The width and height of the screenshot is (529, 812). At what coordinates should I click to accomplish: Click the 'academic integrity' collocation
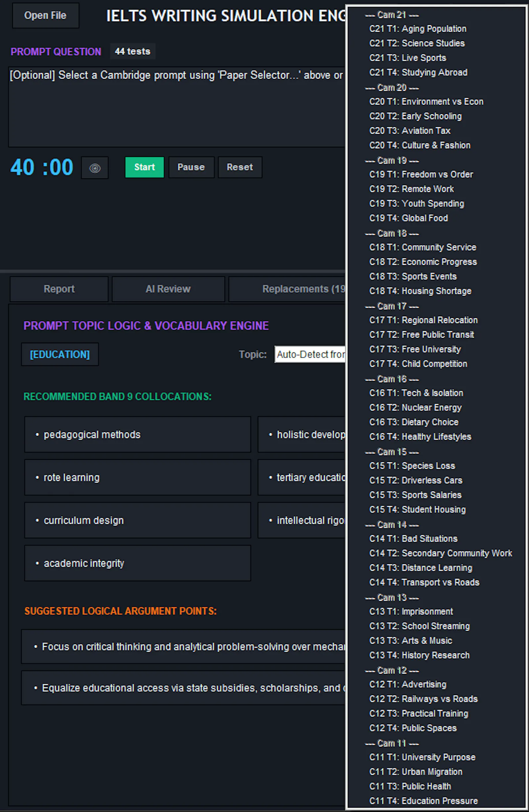tap(138, 563)
